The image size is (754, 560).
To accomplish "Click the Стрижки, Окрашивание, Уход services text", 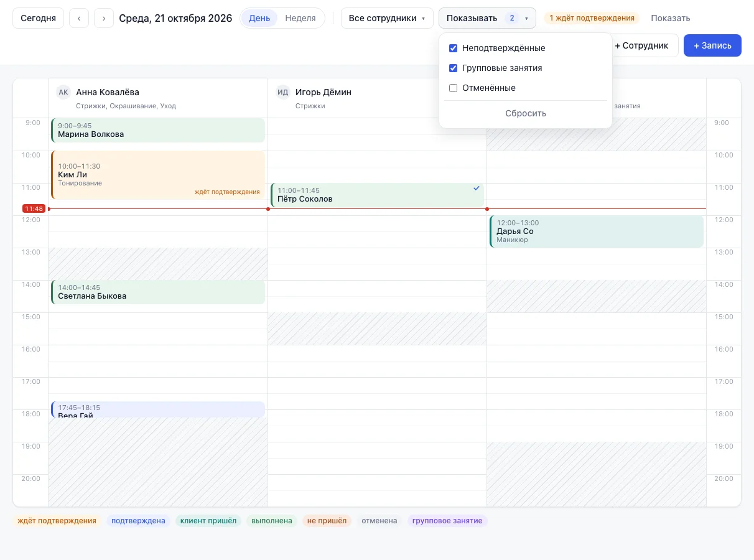I will click(126, 106).
